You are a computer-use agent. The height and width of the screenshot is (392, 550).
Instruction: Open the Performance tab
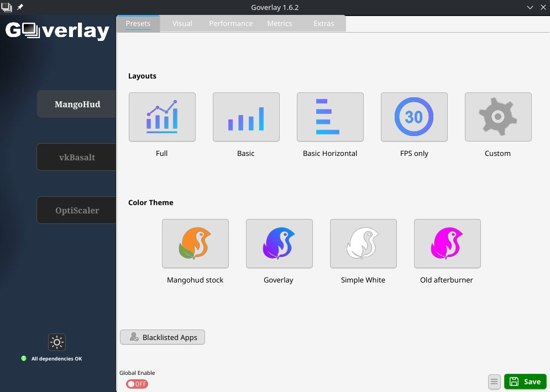pyautogui.click(x=231, y=23)
